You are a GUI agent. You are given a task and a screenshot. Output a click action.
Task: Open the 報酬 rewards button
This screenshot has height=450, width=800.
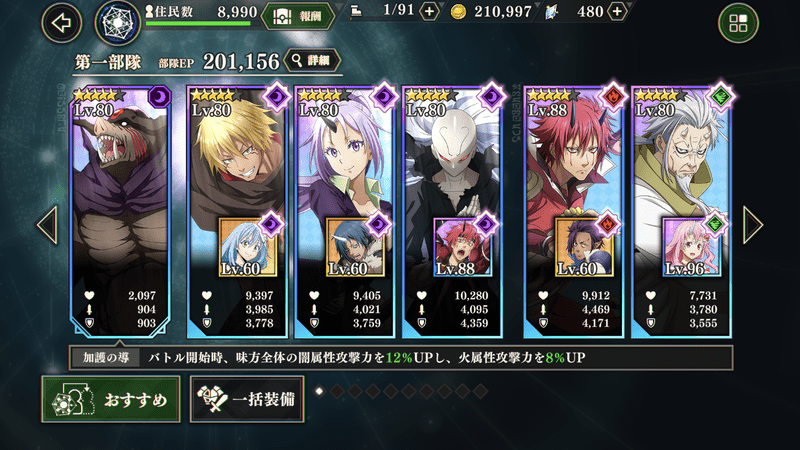(299, 17)
